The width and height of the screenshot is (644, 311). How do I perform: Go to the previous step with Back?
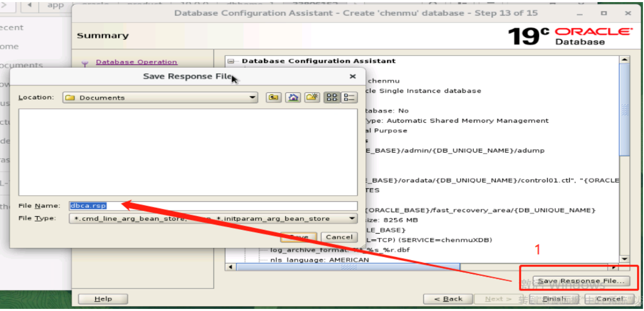(x=448, y=299)
